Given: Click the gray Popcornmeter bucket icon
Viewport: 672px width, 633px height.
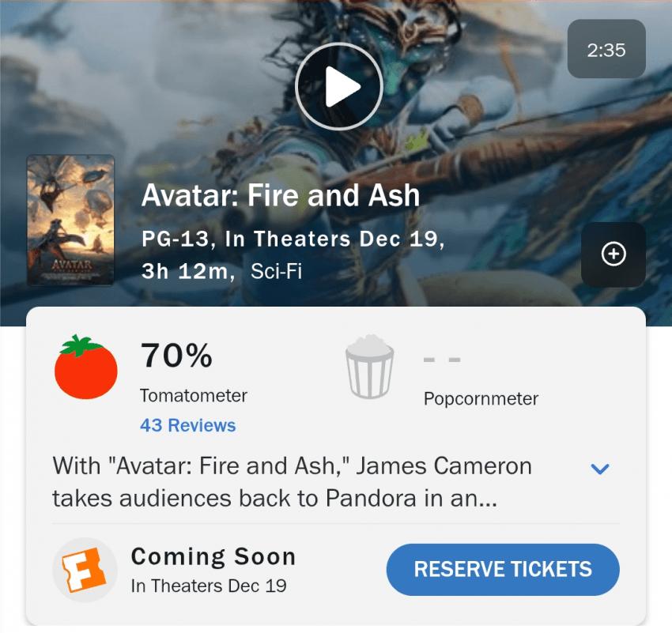Looking at the screenshot, I should [x=369, y=367].
